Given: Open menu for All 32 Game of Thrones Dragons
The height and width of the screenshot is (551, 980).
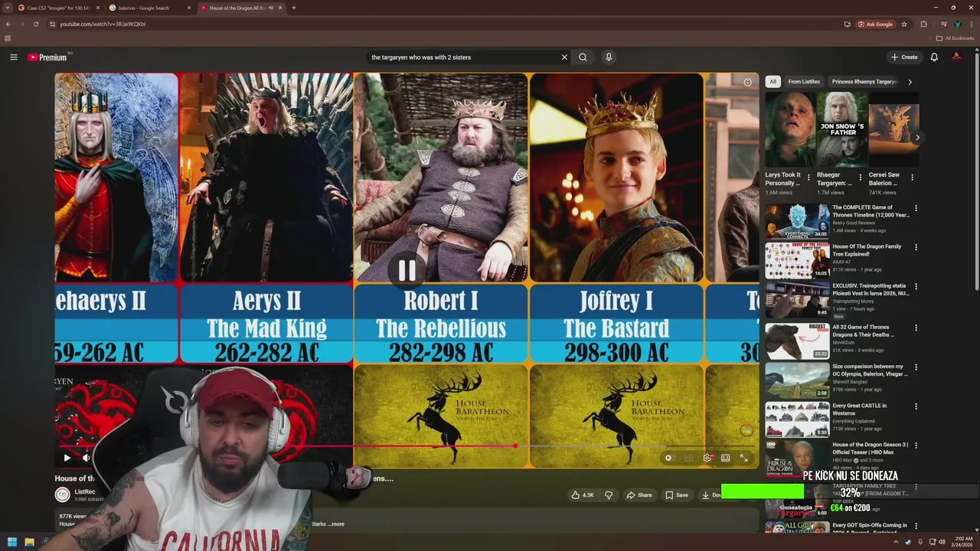Looking at the screenshot, I should coord(916,328).
